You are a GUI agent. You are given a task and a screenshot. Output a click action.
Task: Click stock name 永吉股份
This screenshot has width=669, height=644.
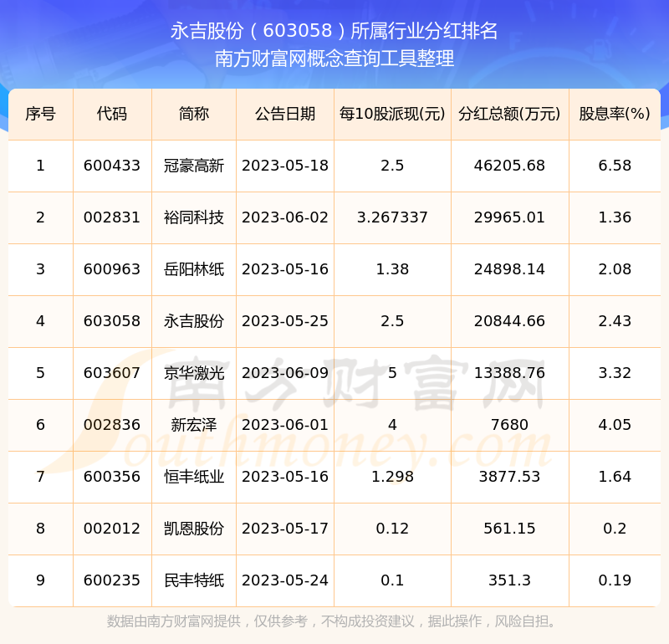(x=194, y=321)
